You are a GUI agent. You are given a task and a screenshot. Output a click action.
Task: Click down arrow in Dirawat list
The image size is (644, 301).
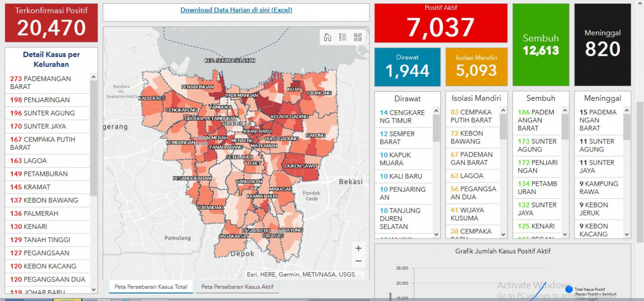(437, 234)
